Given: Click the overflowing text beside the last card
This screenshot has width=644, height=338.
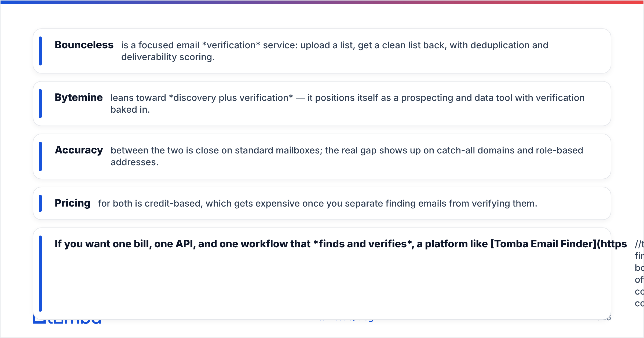Looking at the screenshot, I should pyautogui.click(x=639, y=274).
